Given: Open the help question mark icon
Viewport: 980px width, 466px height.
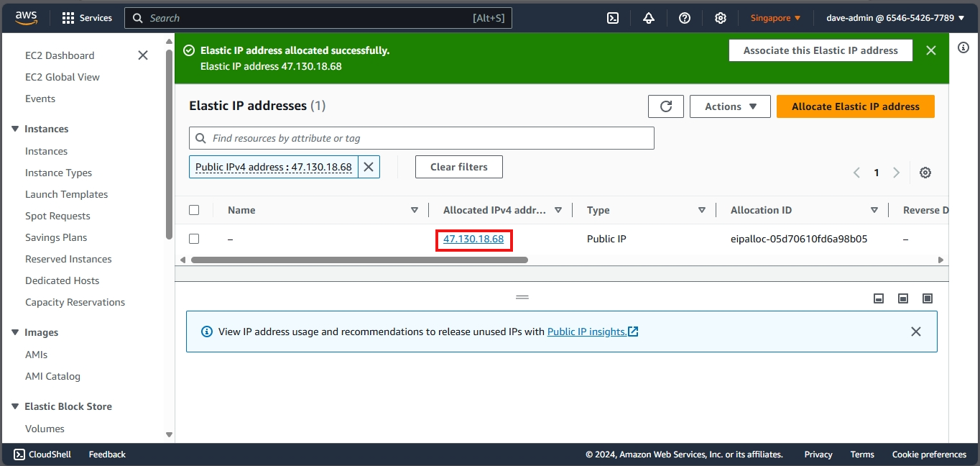Looking at the screenshot, I should [685, 18].
